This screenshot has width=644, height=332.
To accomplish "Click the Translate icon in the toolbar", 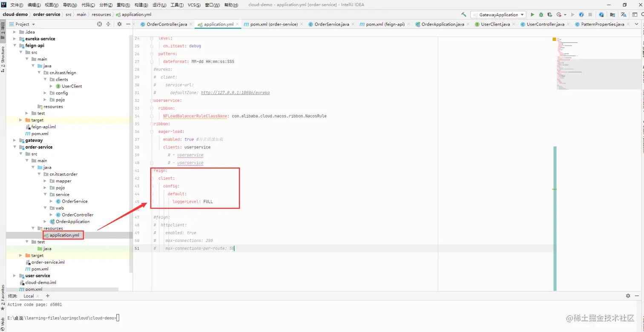I will coord(624,14).
